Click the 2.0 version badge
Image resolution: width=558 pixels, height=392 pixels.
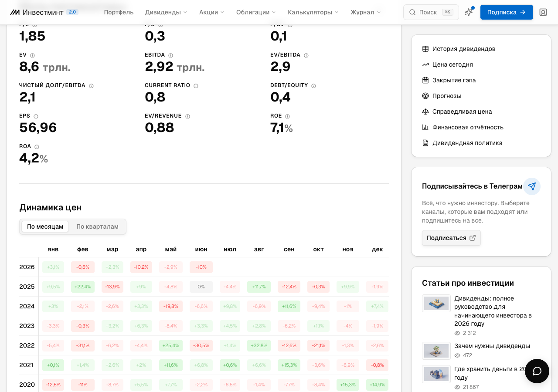pos(72,12)
